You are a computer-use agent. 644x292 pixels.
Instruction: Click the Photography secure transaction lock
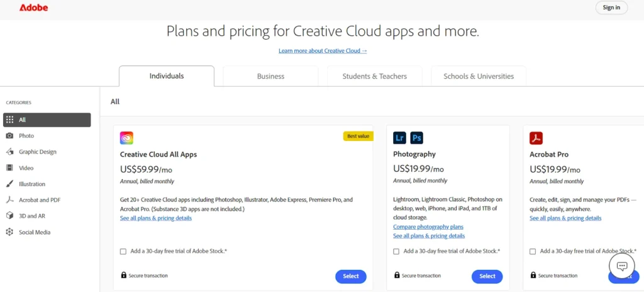pyautogui.click(x=397, y=275)
